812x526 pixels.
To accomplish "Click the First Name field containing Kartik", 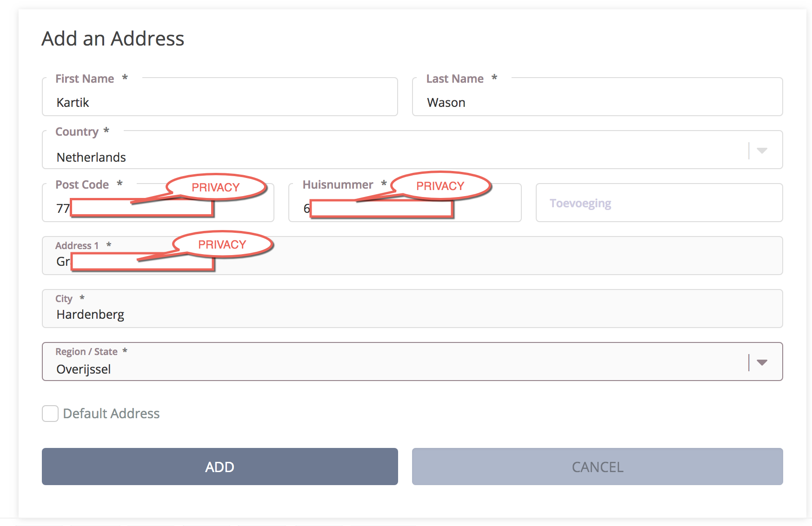I will pyautogui.click(x=220, y=102).
